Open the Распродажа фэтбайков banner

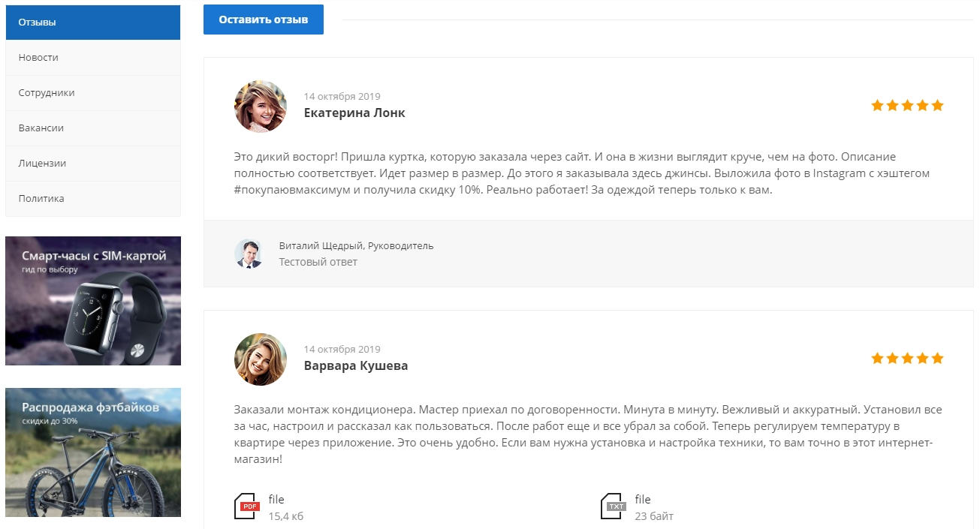pyautogui.click(x=93, y=452)
